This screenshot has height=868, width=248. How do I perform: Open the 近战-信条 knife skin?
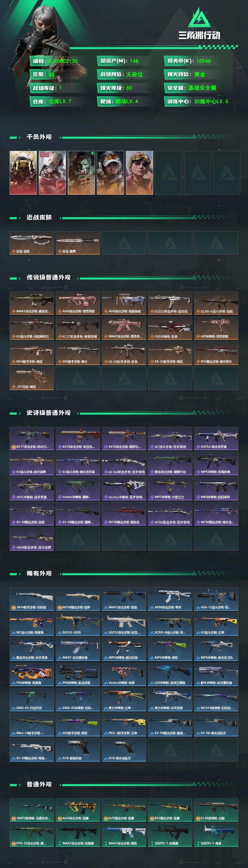32,243
